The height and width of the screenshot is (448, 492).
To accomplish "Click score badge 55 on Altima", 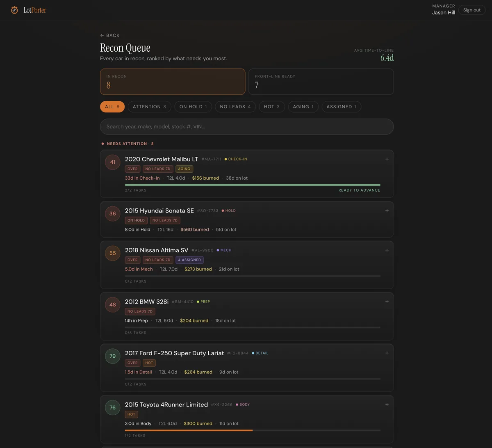I will click(x=113, y=253).
